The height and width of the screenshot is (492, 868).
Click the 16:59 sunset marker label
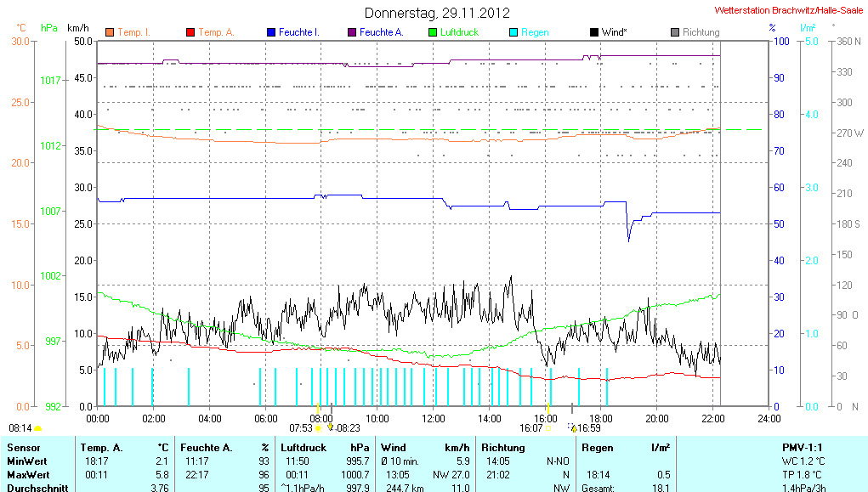[589, 428]
